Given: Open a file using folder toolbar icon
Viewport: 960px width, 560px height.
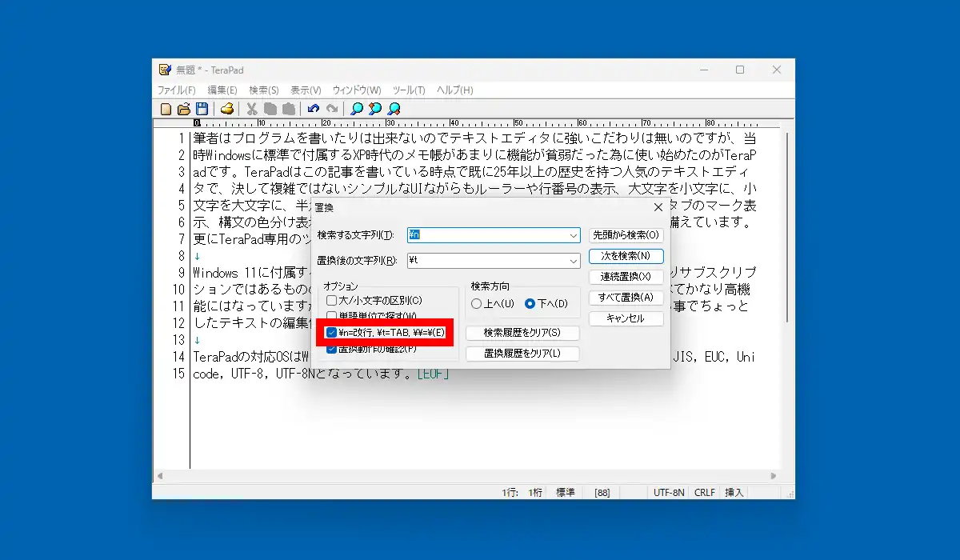Looking at the screenshot, I should [183, 109].
